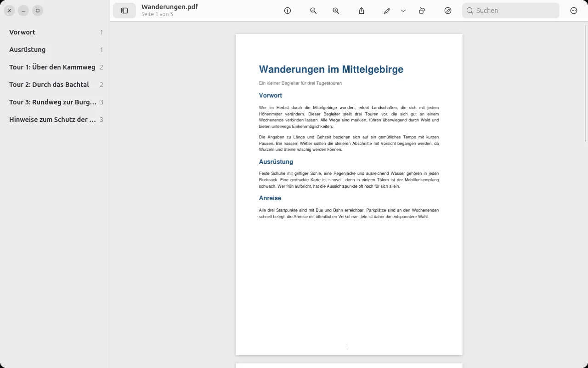The width and height of the screenshot is (588, 368).
Task: Zoom out of the document
Action: pyautogui.click(x=313, y=11)
